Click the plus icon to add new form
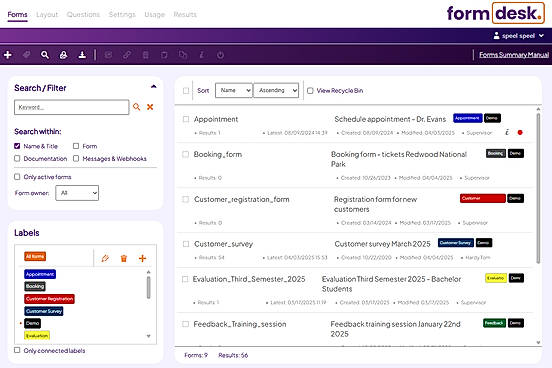Image resolution: width=552 pixels, height=368 pixels. coord(8,55)
